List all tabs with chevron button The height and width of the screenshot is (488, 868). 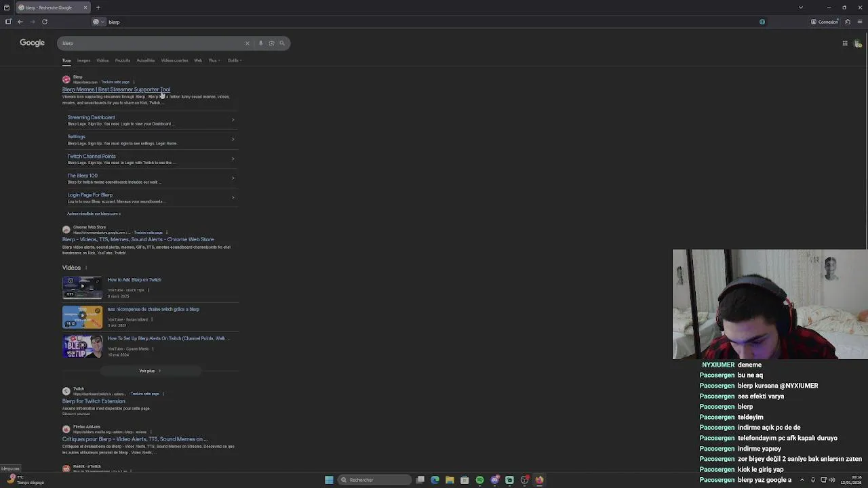pyautogui.click(x=801, y=7)
